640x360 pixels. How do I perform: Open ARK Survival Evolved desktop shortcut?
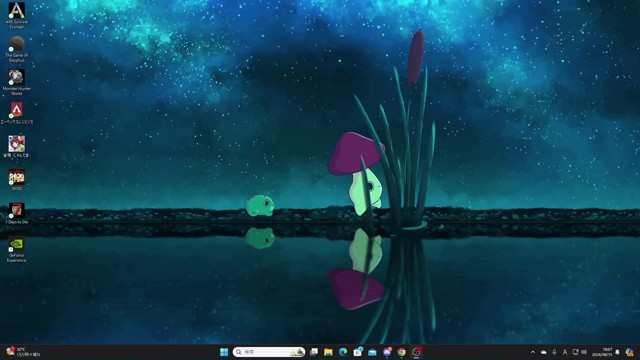pos(16,15)
